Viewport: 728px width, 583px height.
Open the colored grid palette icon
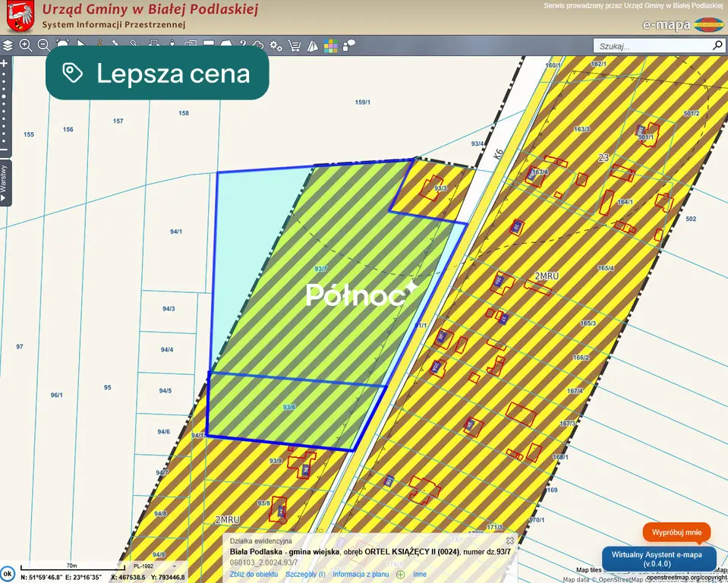click(330, 46)
